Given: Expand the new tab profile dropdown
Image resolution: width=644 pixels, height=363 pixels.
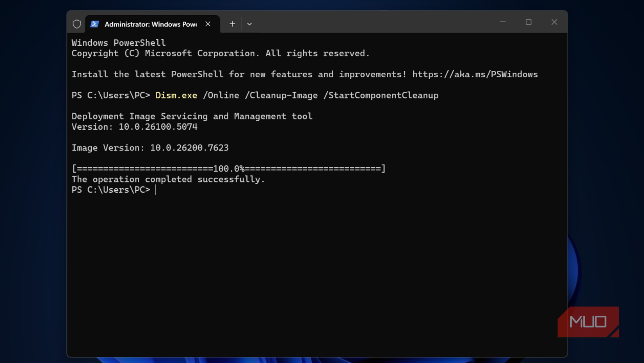Looking at the screenshot, I should (249, 24).
